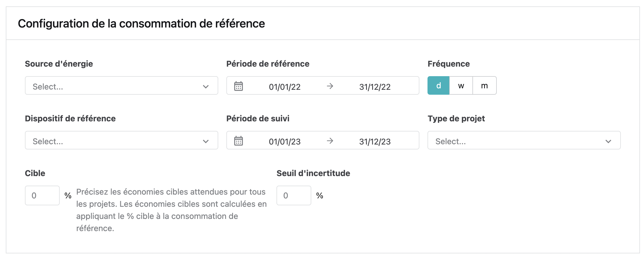This screenshot has width=644, height=256.
Task: Click the Cible label
Action: pyautogui.click(x=35, y=173)
